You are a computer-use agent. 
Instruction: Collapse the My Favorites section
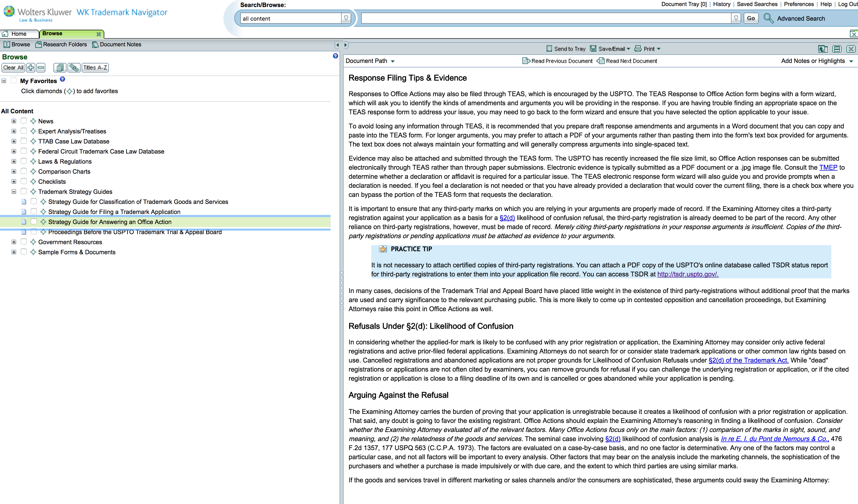coord(4,81)
